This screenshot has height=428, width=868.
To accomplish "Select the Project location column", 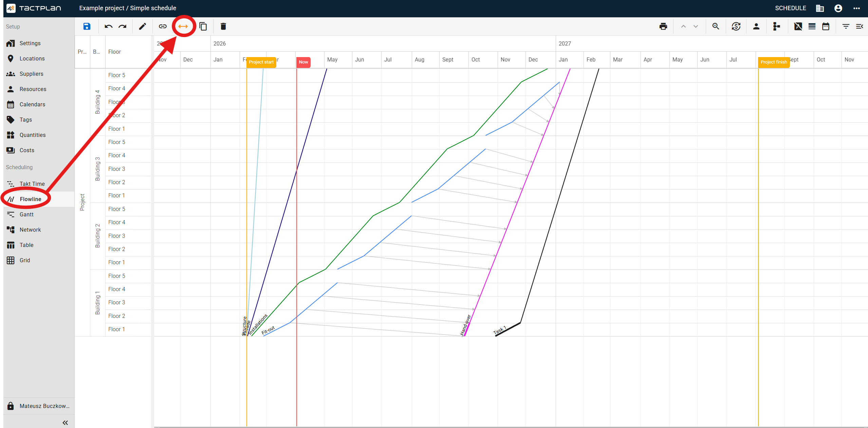I will coord(82,202).
